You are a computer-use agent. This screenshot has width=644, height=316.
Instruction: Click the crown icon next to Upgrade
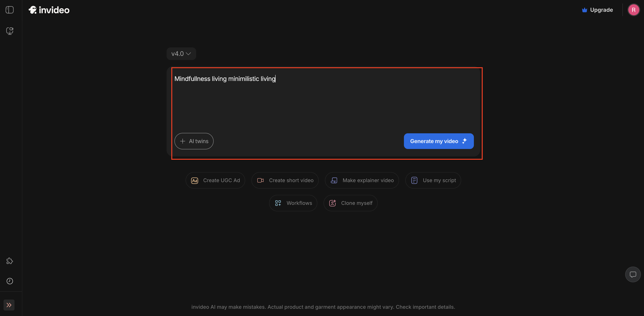584,10
